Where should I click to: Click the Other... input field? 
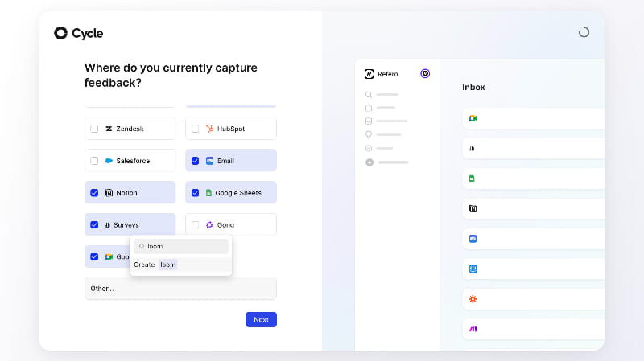(x=180, y=289)
